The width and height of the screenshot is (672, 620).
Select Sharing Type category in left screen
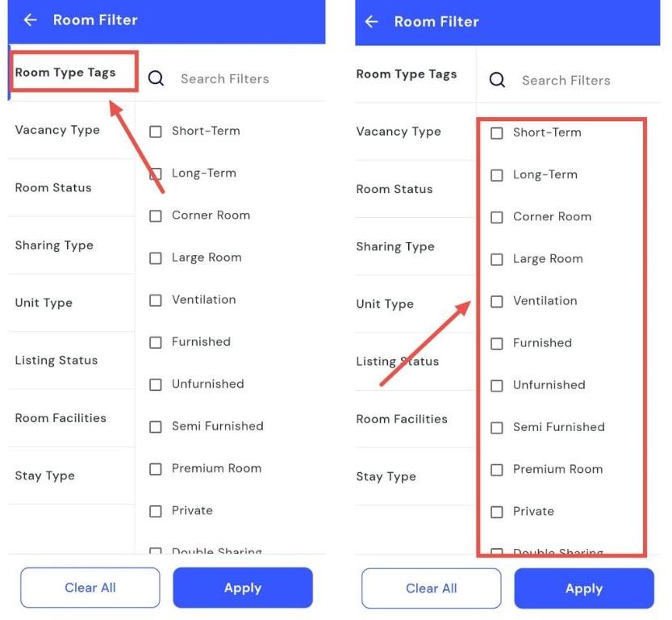click(54, 245)
